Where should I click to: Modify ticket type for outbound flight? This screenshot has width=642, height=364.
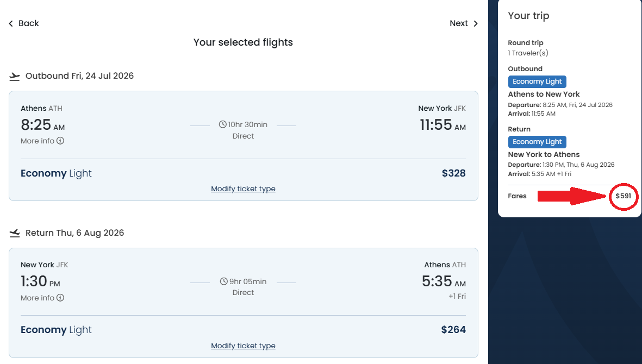[x=243, y=189]
